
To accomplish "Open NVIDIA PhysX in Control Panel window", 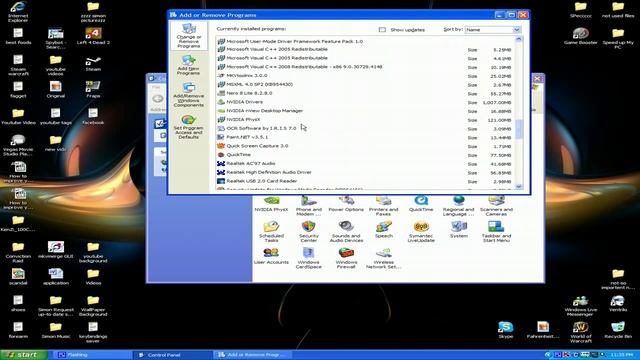I will point(271,204).
